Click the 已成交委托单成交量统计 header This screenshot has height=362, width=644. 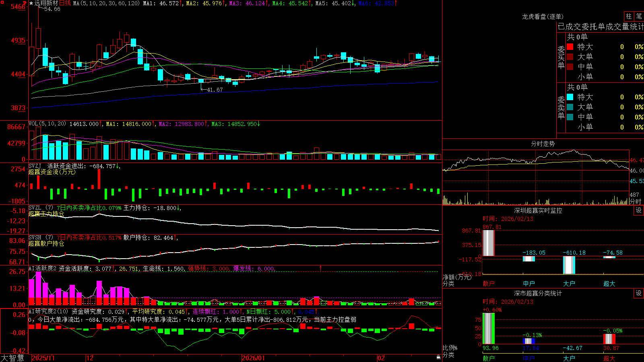click(x=601, y=27)
